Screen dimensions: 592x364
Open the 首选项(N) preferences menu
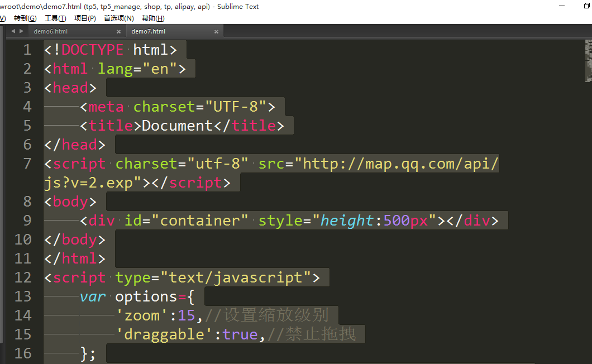click(x=119, y=18)
